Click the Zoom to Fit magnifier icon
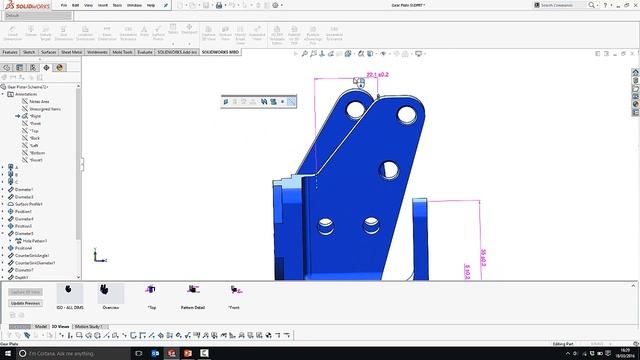 [304, 53]
